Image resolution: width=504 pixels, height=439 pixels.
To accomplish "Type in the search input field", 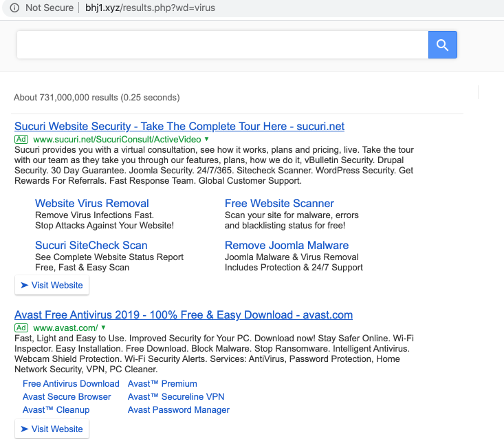I will 222,45.
